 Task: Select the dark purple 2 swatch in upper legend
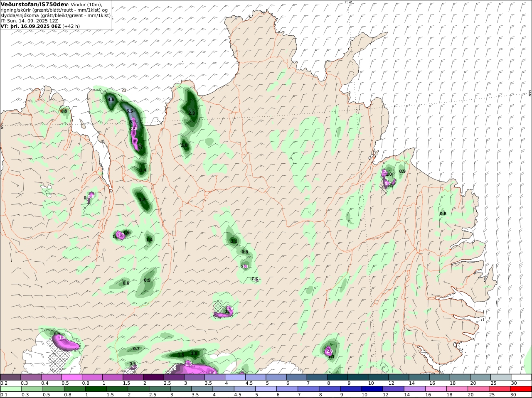click(x=153, y=377)
